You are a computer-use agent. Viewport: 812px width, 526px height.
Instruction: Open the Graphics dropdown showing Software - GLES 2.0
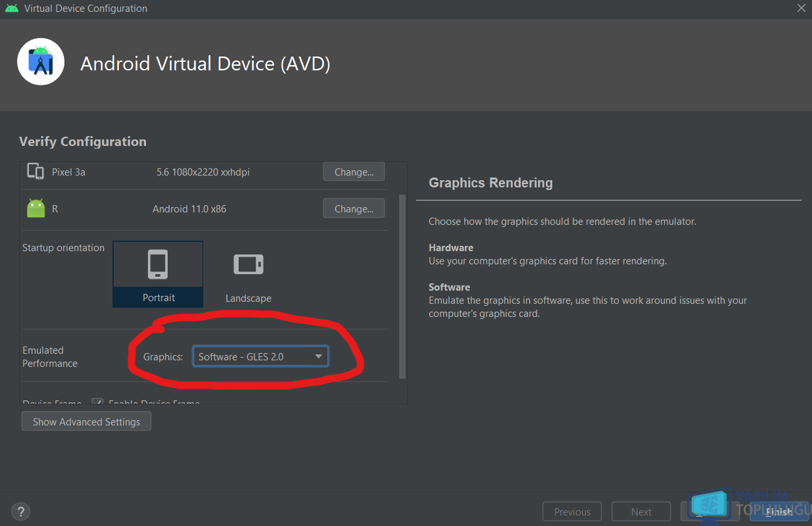click(260, 356)
